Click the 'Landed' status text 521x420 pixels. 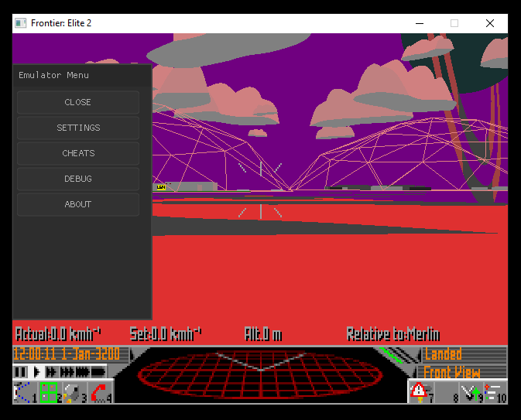(443, 354)
